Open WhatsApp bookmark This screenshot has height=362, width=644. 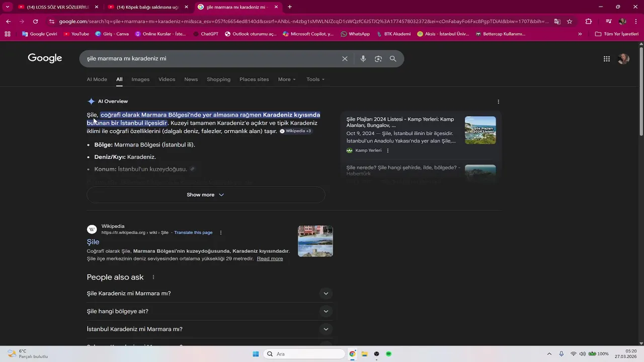(355, 34)
